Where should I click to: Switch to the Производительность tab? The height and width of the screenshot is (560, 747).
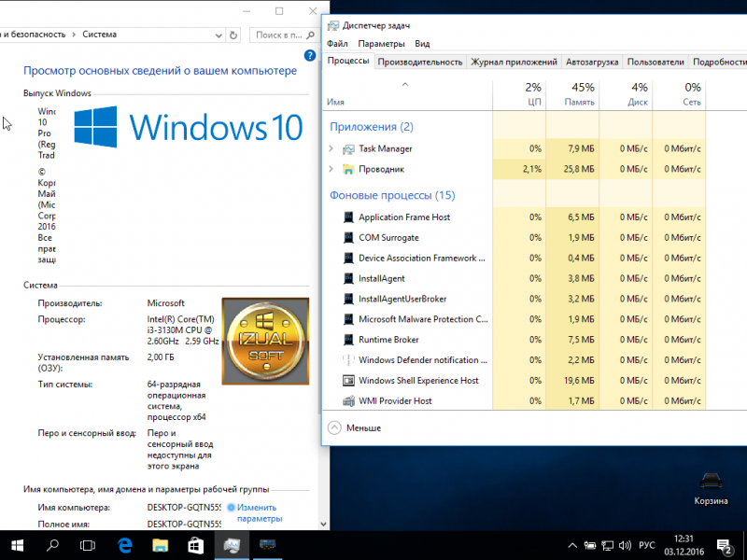click(x=419, y=62)
